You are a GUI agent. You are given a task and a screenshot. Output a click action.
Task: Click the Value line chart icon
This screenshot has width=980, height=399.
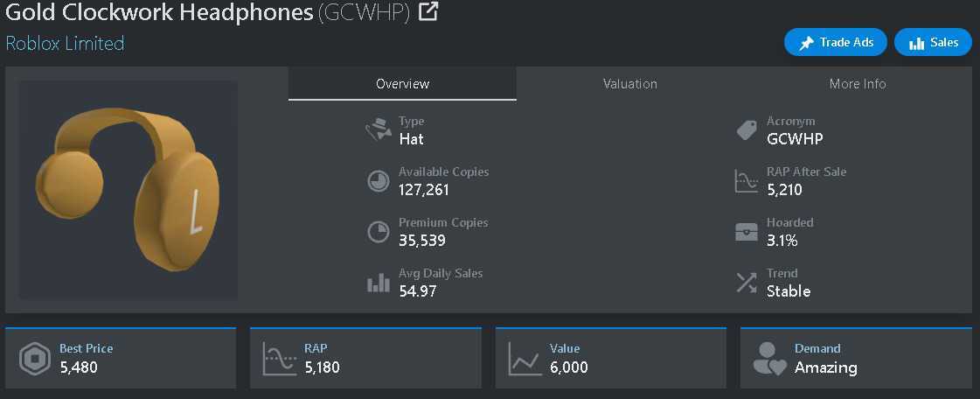click(x=525, y=359)
